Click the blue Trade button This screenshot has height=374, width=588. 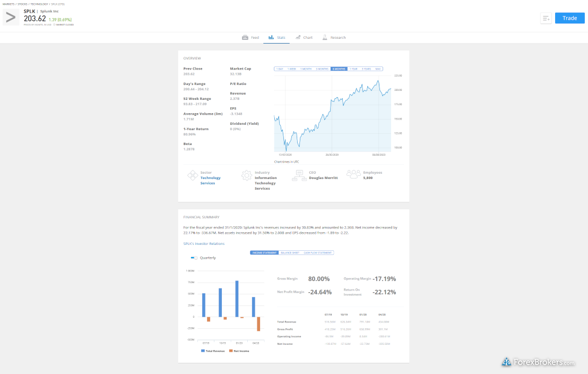[x=569, y=18]
